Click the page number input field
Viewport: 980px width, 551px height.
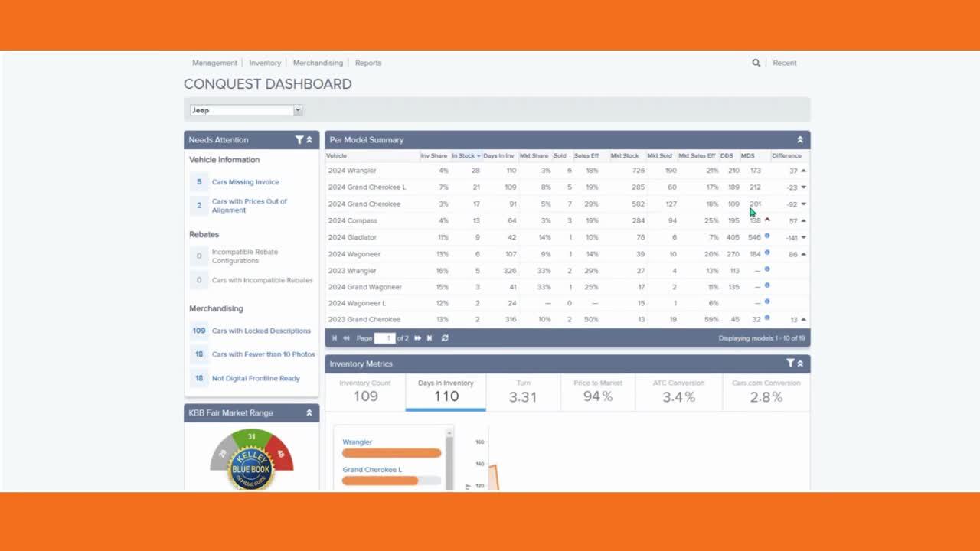point(384,338)
